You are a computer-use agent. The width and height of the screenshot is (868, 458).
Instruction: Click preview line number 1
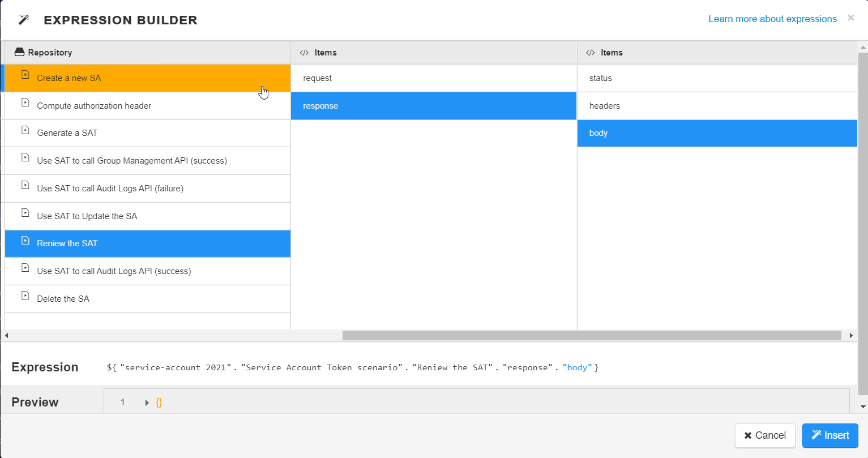[123, 403]
